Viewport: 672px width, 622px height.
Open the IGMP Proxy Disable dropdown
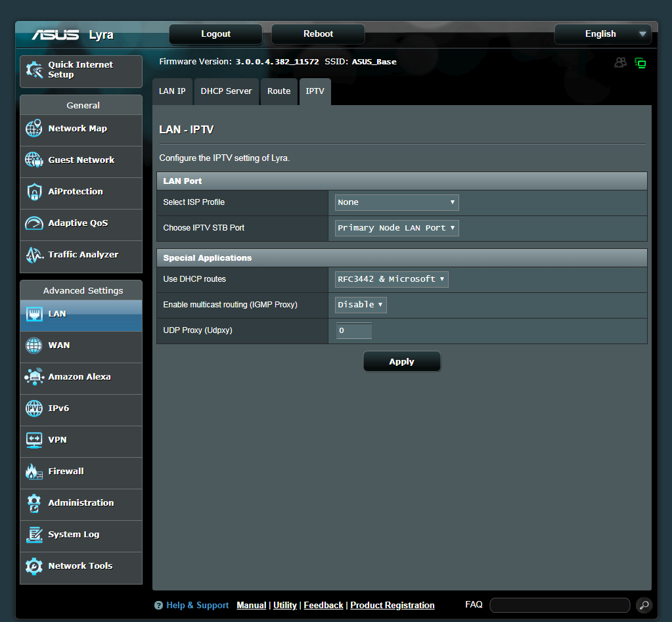coord(361,305)
